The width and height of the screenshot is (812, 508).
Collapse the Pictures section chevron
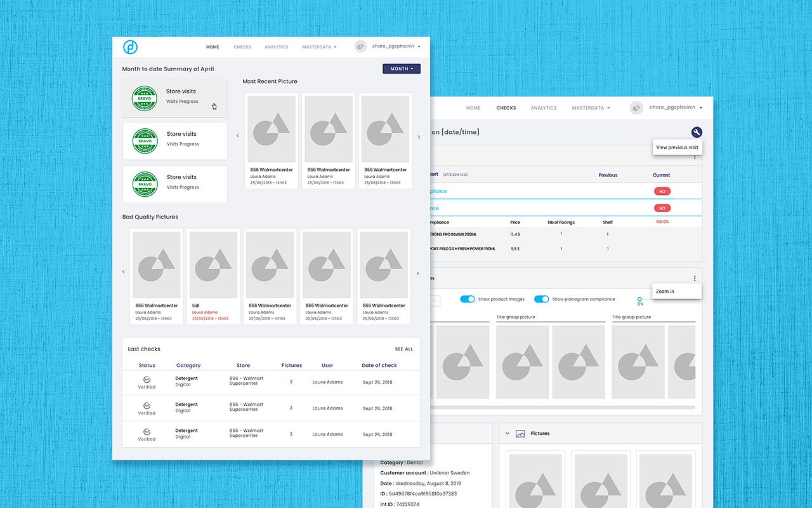(507, 434)
